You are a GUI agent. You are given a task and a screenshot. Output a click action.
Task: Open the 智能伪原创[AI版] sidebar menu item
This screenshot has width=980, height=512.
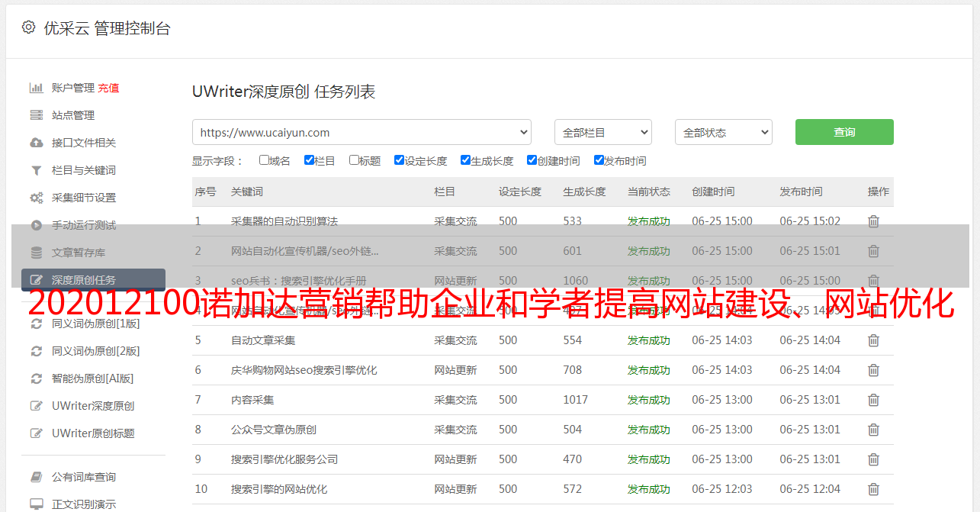coord(92,378)
